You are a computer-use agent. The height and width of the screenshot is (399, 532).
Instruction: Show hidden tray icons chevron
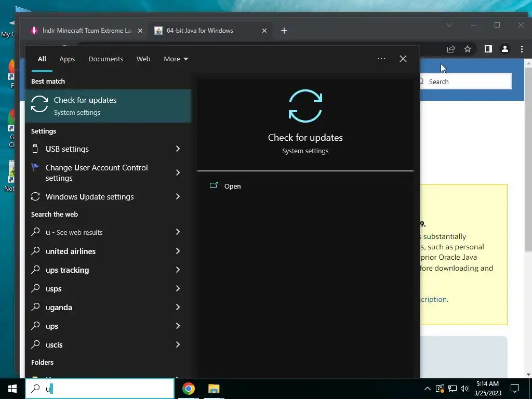click(x=428, y=389)
